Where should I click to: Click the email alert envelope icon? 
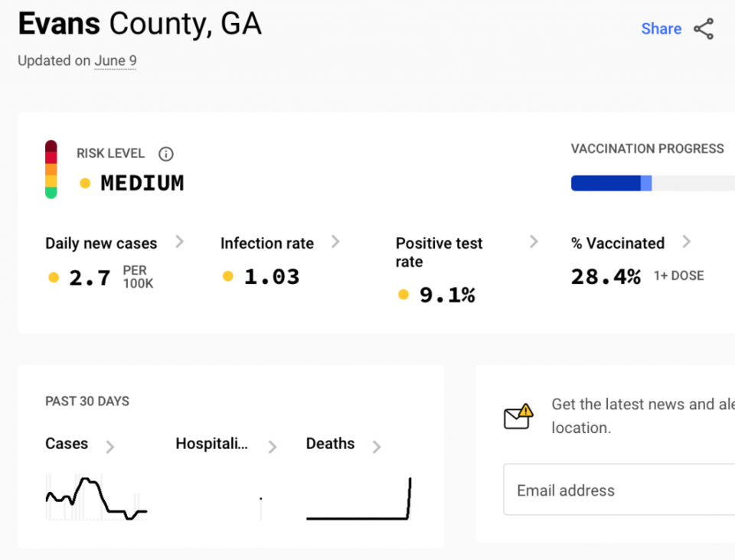[x=518, y=416]
